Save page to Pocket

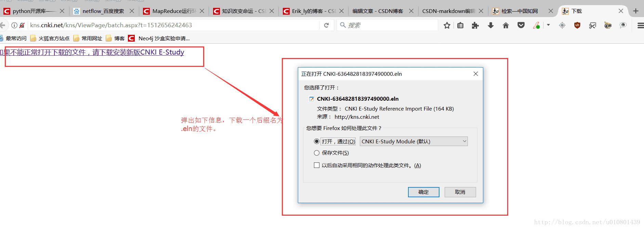pos(521,25)
